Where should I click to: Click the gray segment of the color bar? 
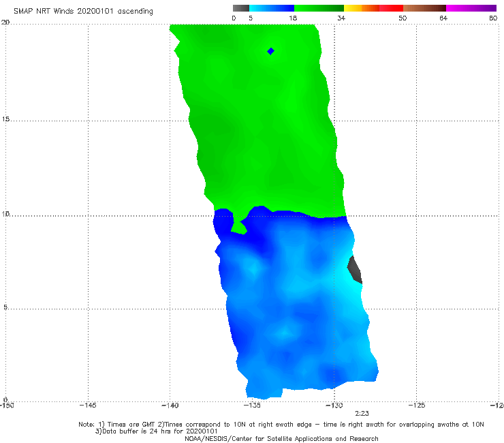(241, 8)
